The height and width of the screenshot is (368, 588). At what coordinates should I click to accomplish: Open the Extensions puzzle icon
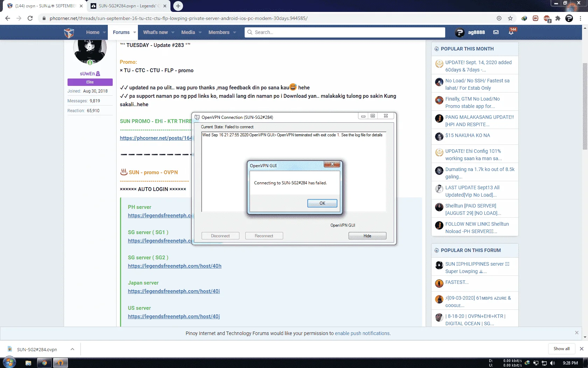(x=558, y=18)
